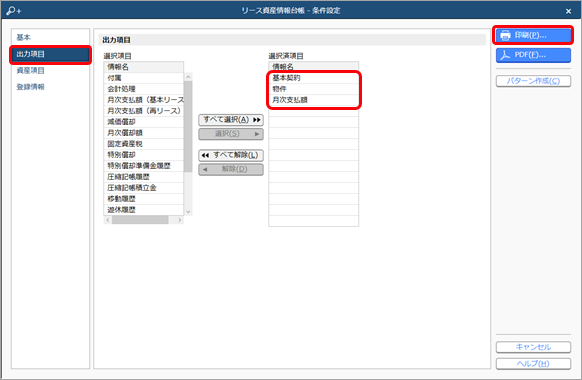Select the 基本 tab in sidebar
Screen dimensions: 582x380
point(50,37)
